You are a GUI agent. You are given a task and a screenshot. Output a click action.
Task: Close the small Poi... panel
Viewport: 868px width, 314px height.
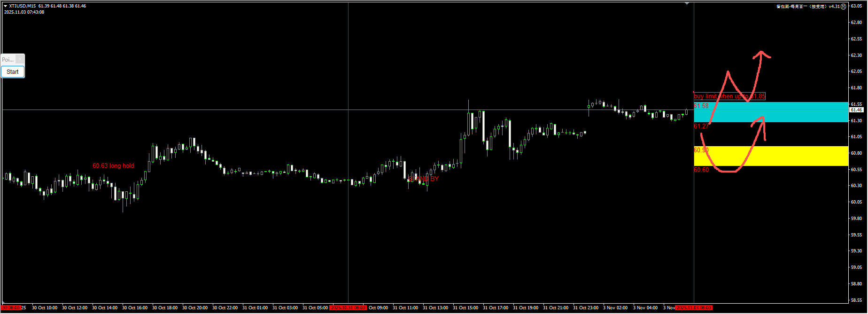(20, 59)
